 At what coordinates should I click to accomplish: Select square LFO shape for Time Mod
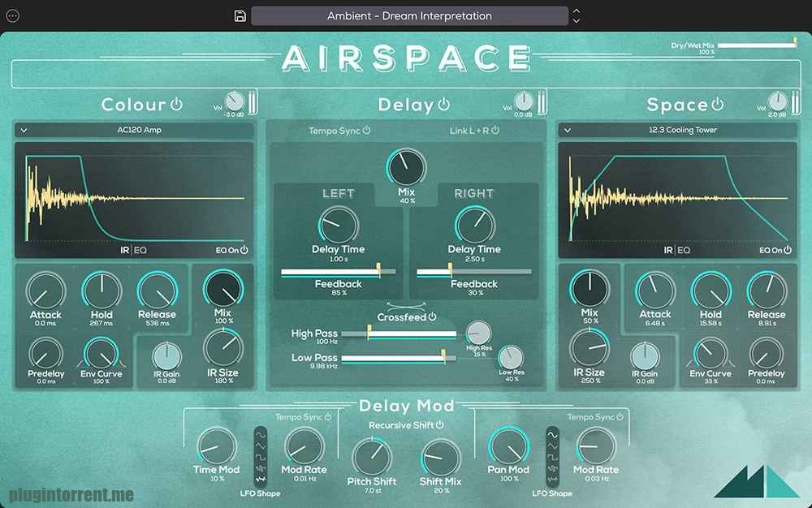(261, 458)
